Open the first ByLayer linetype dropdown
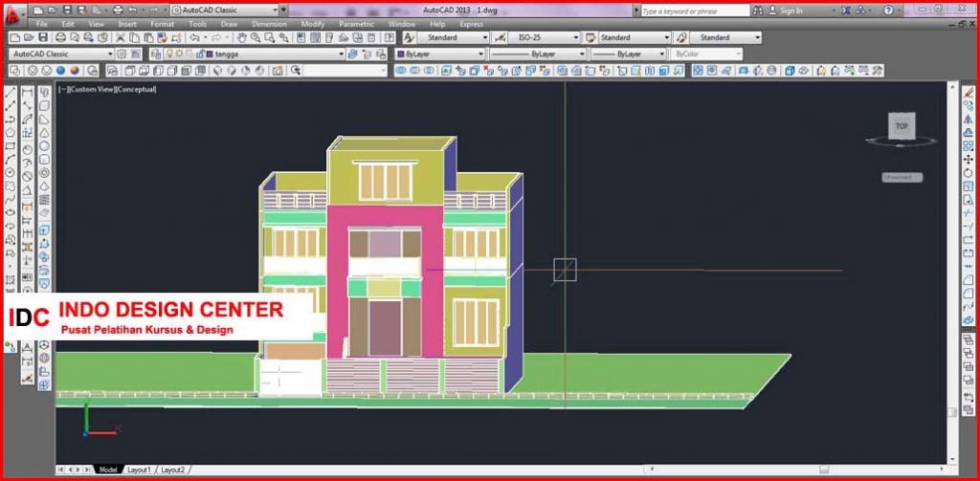This screenshot has height=481, width=980. pos(538,55)
